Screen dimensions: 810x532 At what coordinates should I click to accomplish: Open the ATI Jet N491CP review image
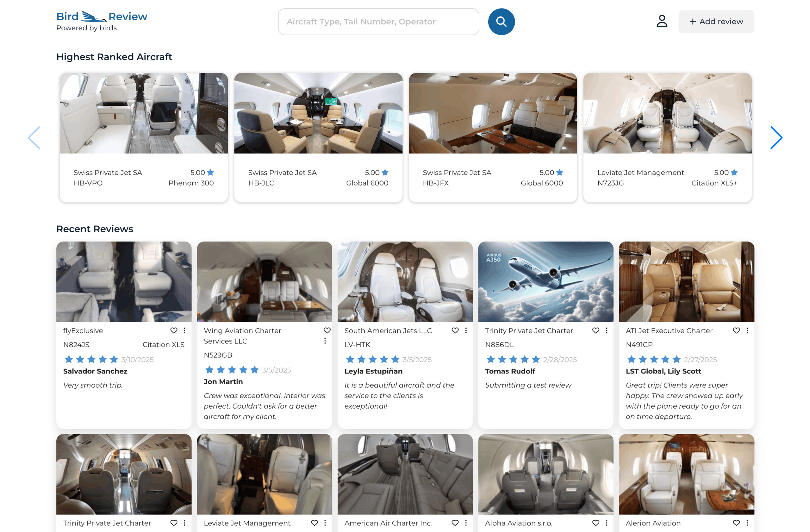point(687,282)
